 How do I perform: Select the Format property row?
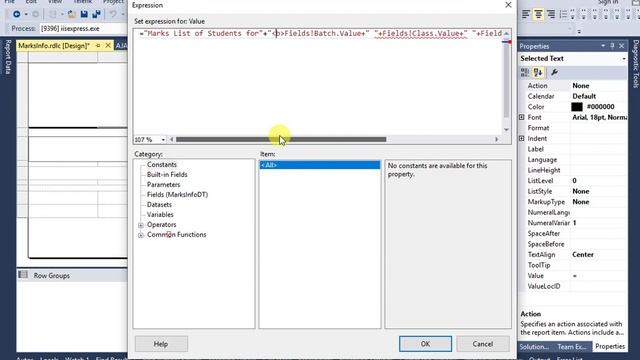coord(573,128)
